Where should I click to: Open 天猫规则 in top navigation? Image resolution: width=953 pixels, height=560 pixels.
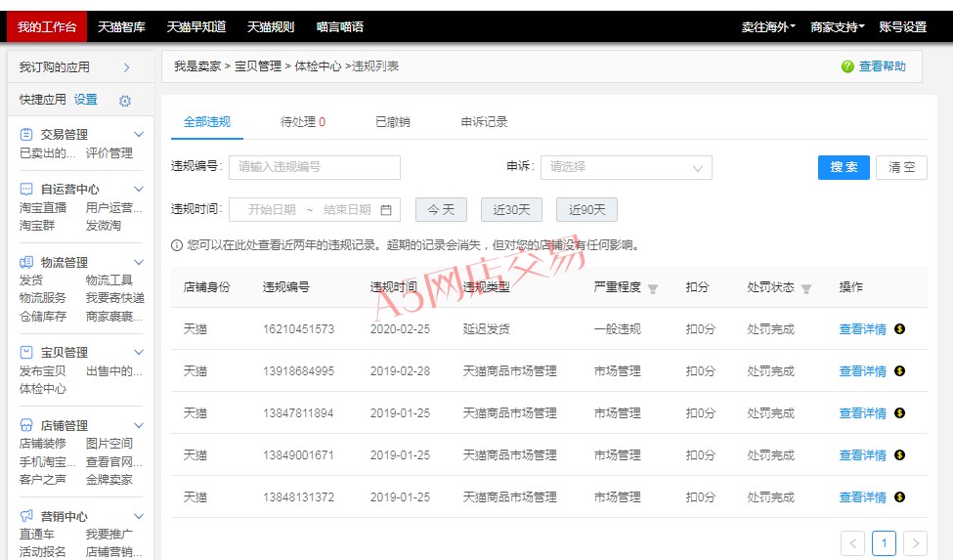pos(271,26)
